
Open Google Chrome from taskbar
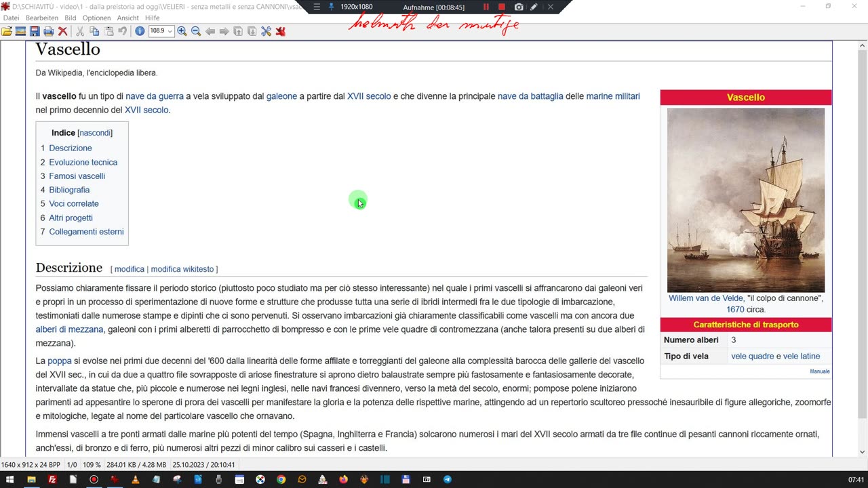click(x=281, y=479)
